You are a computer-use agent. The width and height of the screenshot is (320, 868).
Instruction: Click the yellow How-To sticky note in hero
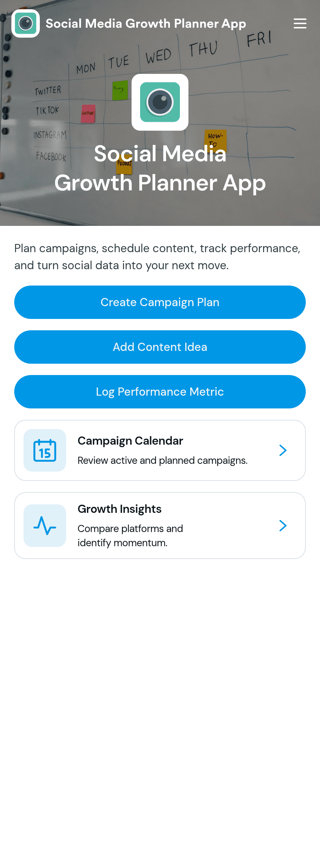pyautogui.click(x=215, y=140)
